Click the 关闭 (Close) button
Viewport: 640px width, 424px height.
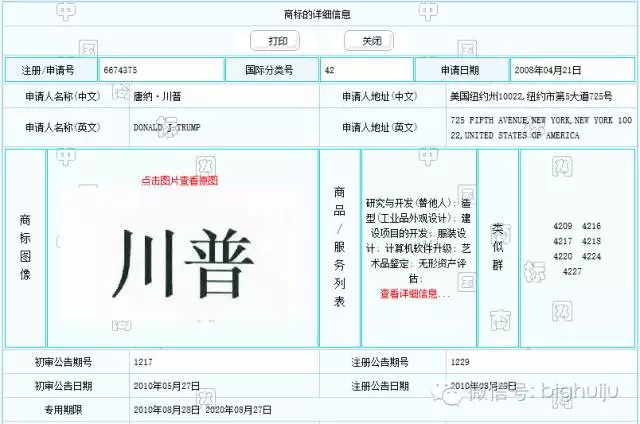click(371, 41)
